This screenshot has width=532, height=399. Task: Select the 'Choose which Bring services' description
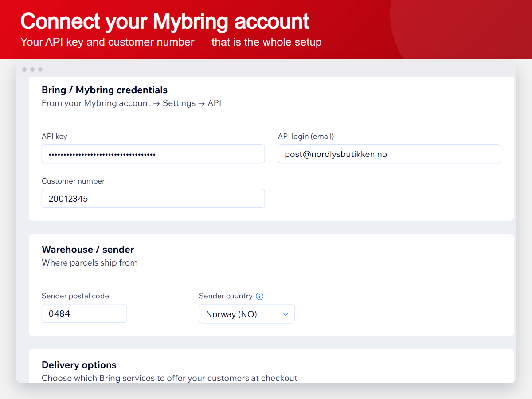click(x=169, y=378)
